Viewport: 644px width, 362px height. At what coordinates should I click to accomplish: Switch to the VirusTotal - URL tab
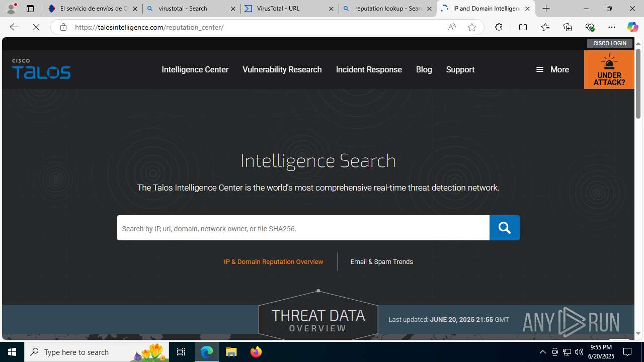(289, 9)
